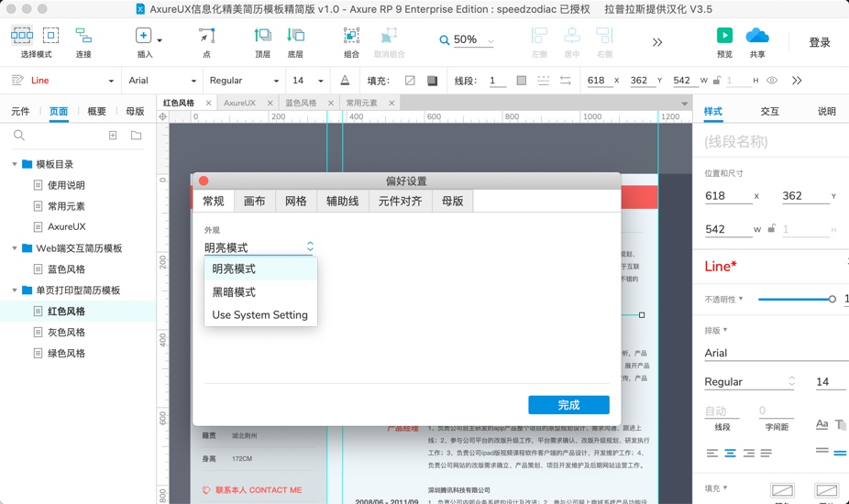Viewport: 849px width, 504px height.
Task: Click the 登录 login button
Action: pos(820,42)
